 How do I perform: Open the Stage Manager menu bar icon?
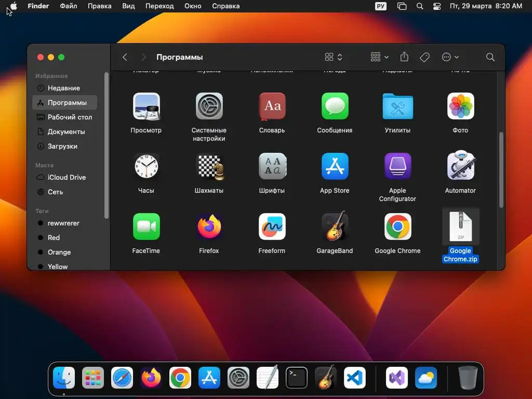tap(402, 6)
